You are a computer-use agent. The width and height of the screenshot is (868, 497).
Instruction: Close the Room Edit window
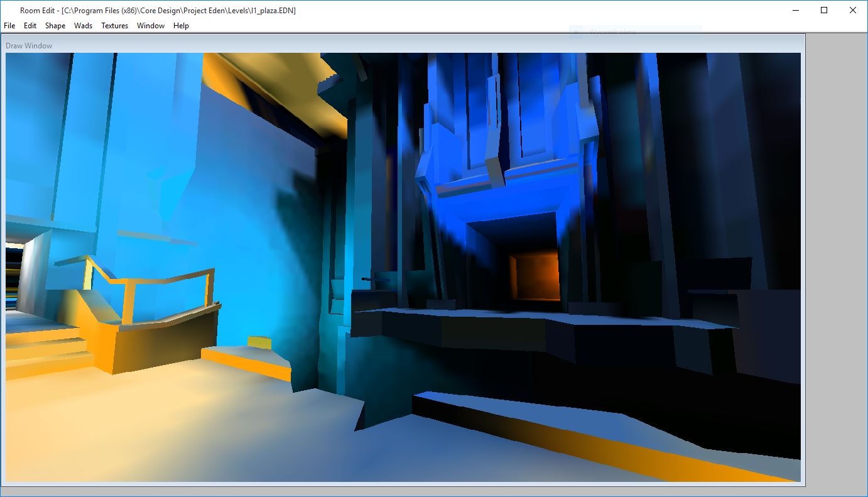853,10
